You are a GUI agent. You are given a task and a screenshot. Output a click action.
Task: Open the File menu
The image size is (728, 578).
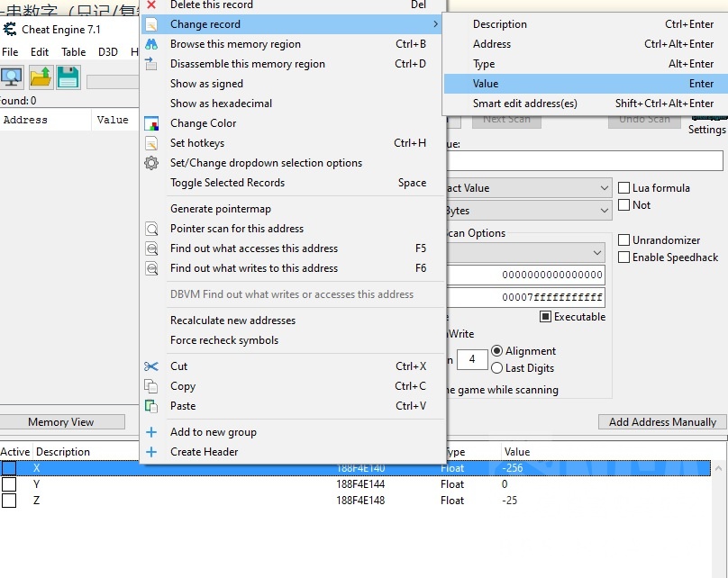pos(10,52)
